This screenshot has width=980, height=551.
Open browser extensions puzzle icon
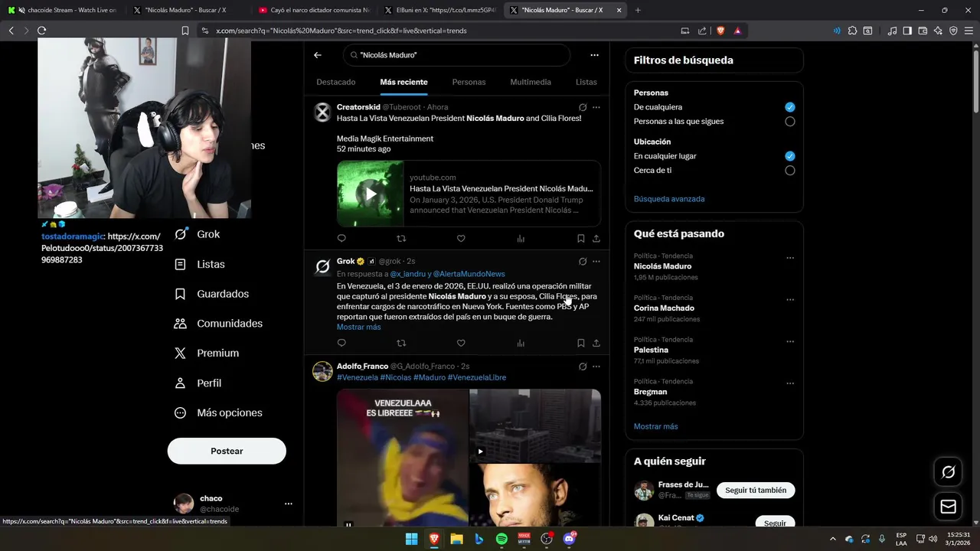pos(852,31)
